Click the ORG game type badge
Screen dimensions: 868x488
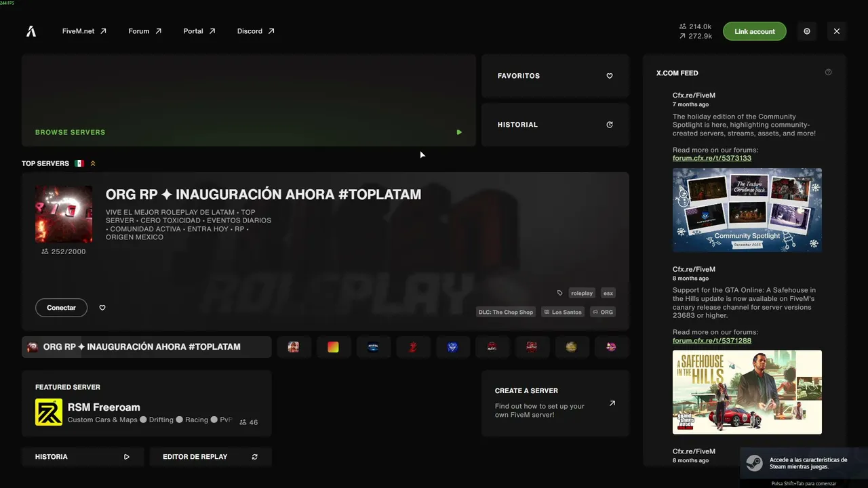[602, 312]
